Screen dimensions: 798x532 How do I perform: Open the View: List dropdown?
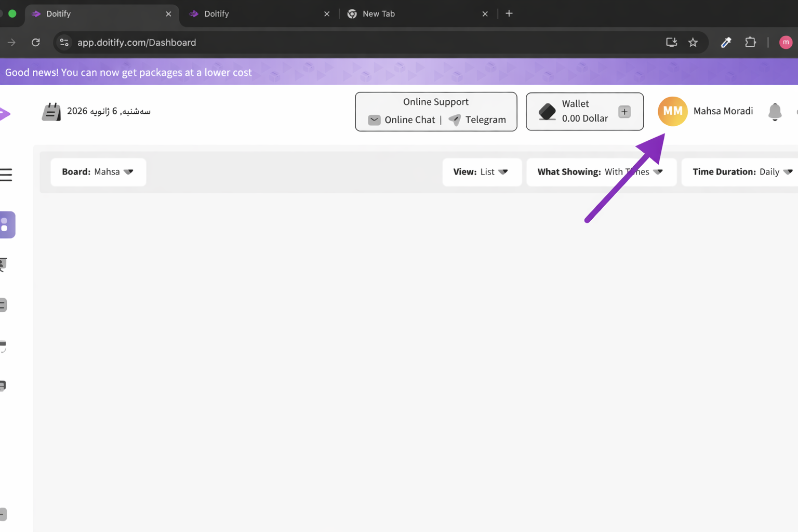(482, 172)
